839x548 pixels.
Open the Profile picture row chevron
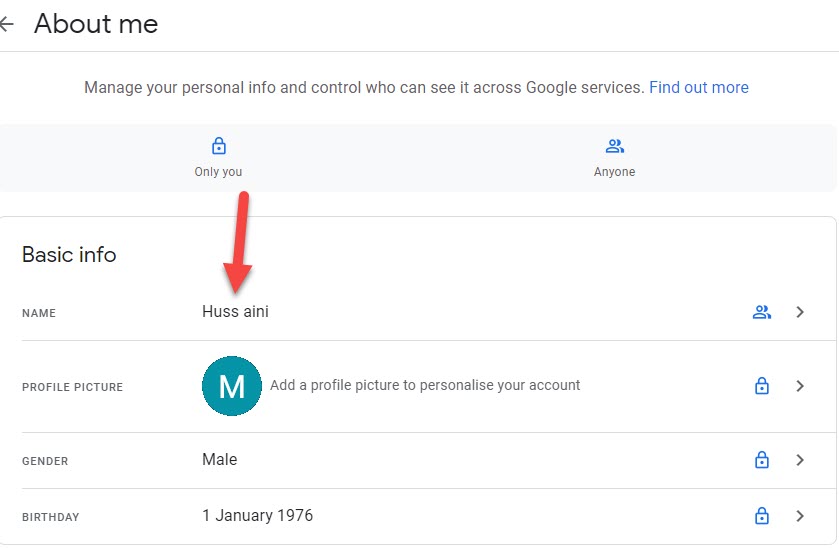point(800,386)
